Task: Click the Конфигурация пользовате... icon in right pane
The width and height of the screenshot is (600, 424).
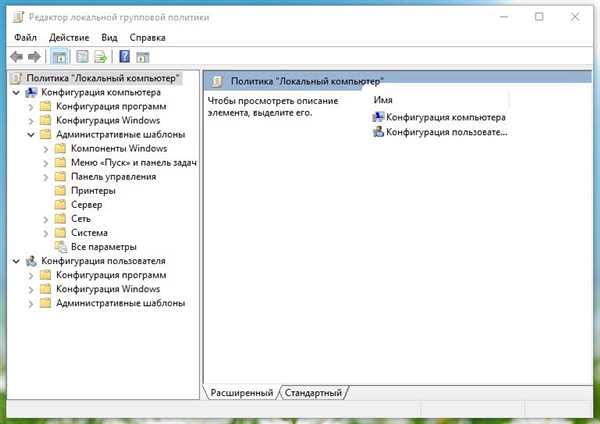Action: 378,132
